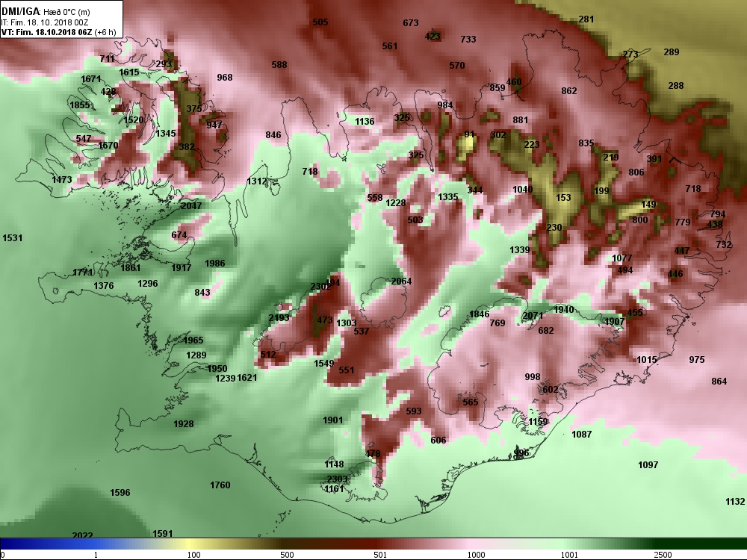This screenshot has height=560, width=747.
Task: Click the value '565' on the map
Action: (470, 402)
